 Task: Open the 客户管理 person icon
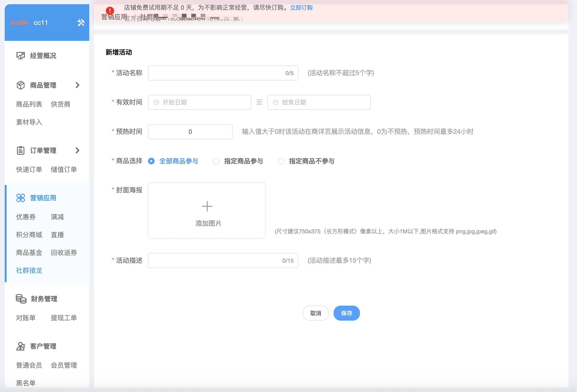[21, 346]
